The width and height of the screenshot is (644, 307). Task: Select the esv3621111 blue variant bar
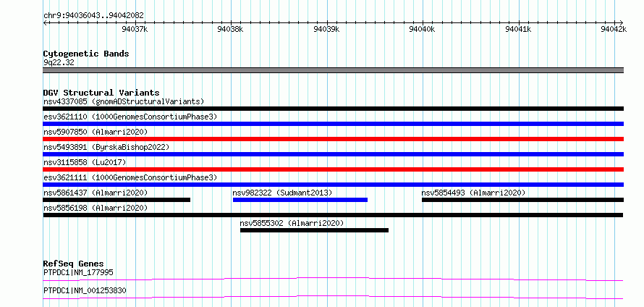(x=333, y=185)
